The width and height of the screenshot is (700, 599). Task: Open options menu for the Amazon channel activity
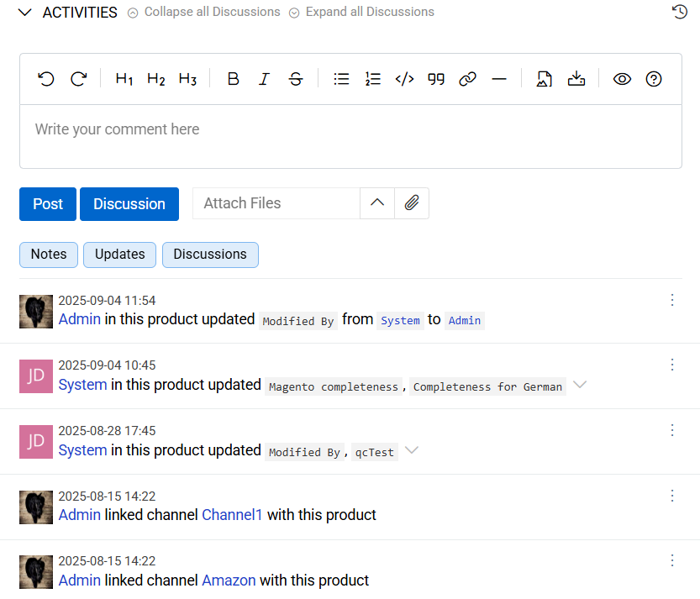pyautogui.click(x=671, y=560)
